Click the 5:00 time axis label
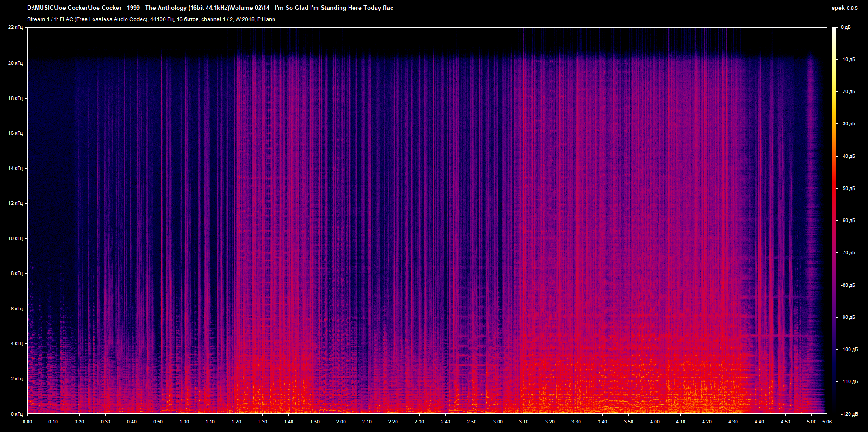868x432 pixels. point(811,422)
